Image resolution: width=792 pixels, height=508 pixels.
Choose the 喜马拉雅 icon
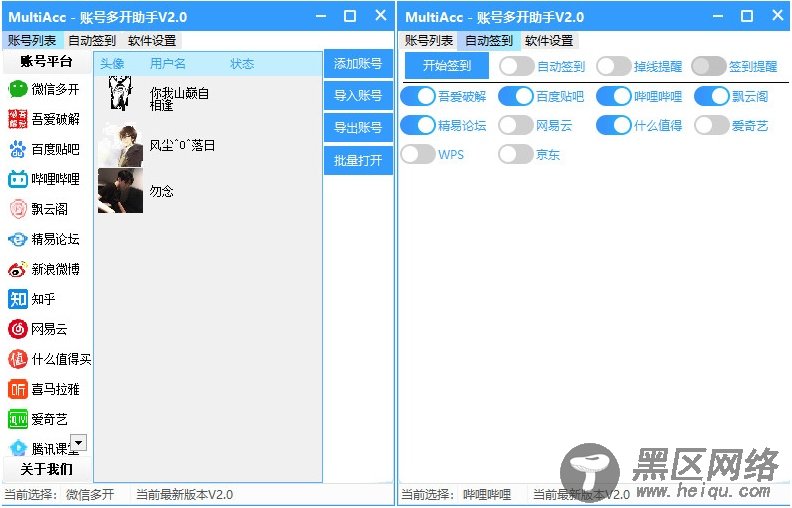[18, 389]
